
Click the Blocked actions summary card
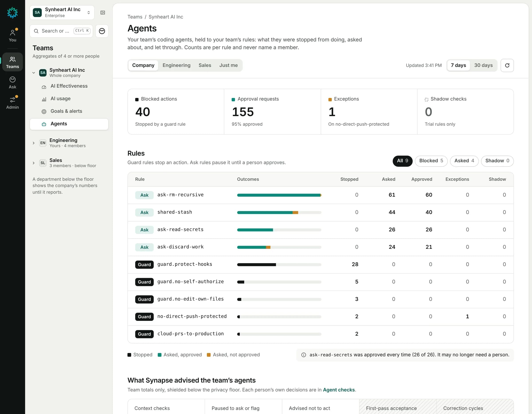point(176,112)
